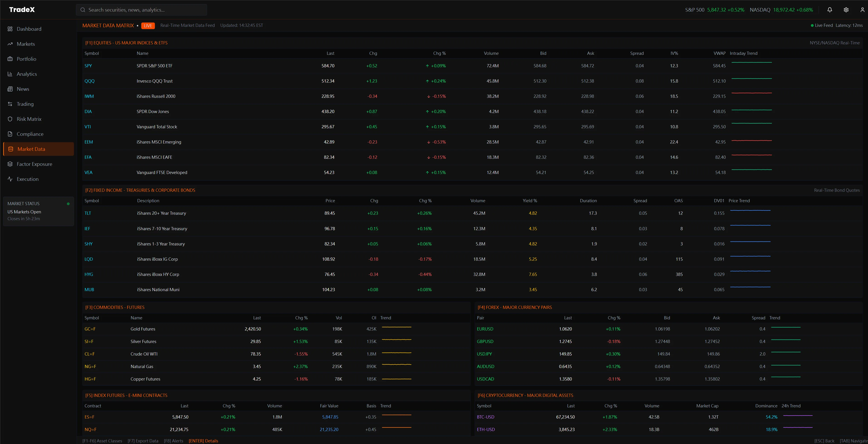This screenshot has width=868, height=444.
Task: Open the SPY ticker details
Action: click(88, 66)
